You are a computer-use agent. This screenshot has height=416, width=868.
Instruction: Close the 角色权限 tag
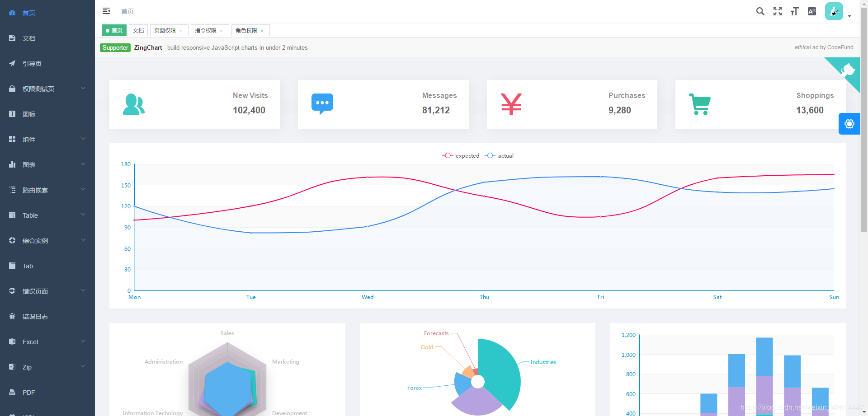262,30
